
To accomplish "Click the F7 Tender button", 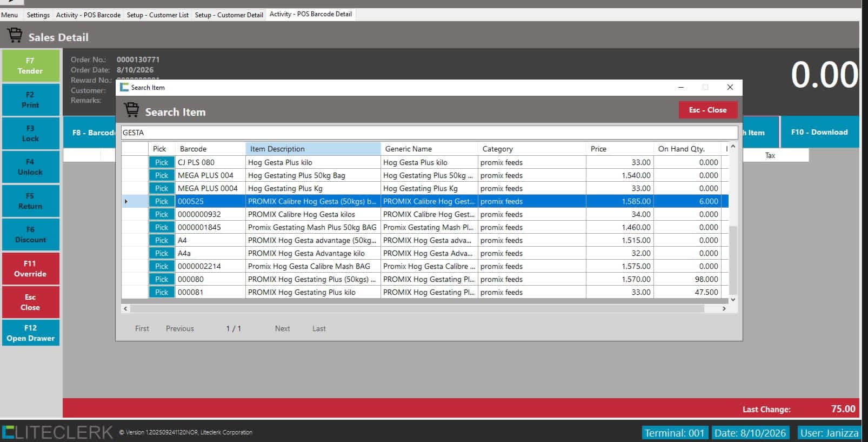I will [30, 65].
